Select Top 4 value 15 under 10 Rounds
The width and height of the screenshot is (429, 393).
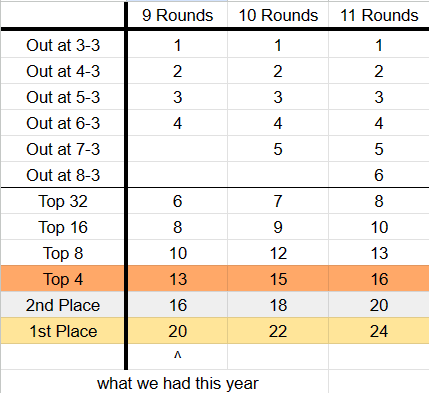278,279
